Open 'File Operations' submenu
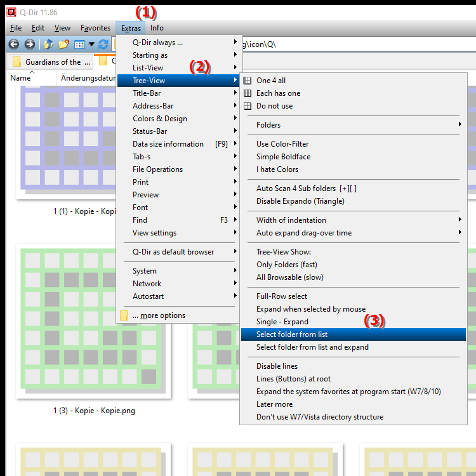The image size is (476, 476). coord(179,169)
